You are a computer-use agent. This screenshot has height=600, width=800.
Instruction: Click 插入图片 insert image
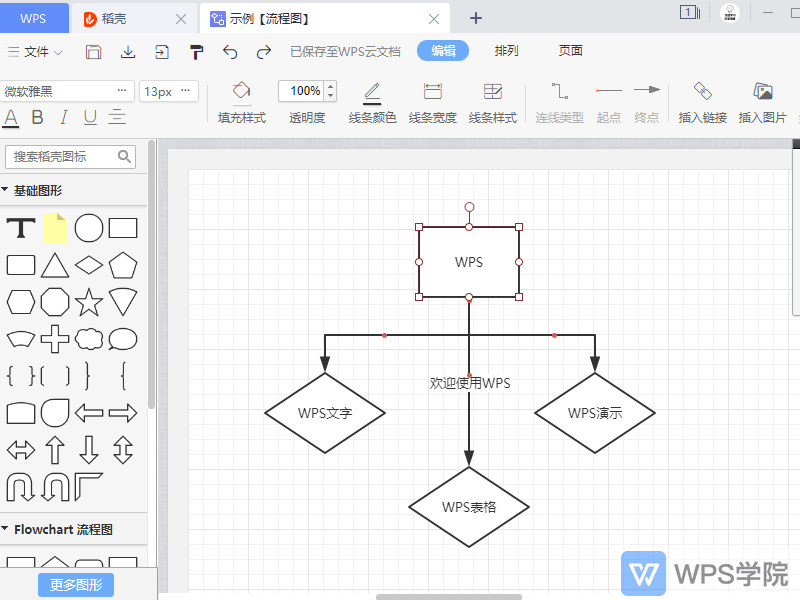click(x=762, y=103)
